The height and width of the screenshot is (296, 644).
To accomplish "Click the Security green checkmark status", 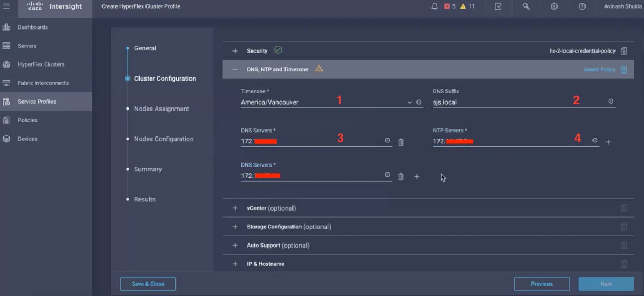I will pyautogui.click(x=278, y=50).
